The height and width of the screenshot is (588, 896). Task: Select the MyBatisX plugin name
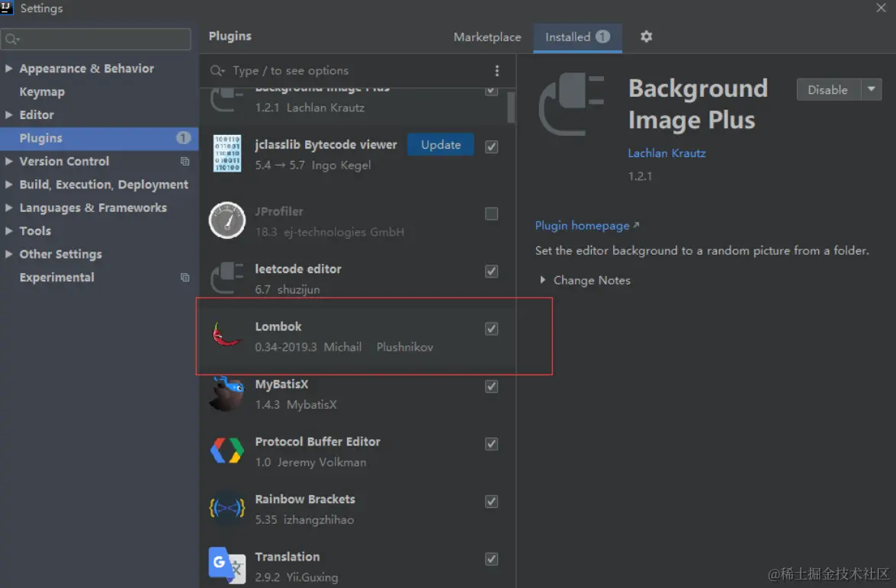tap(281, 384)
